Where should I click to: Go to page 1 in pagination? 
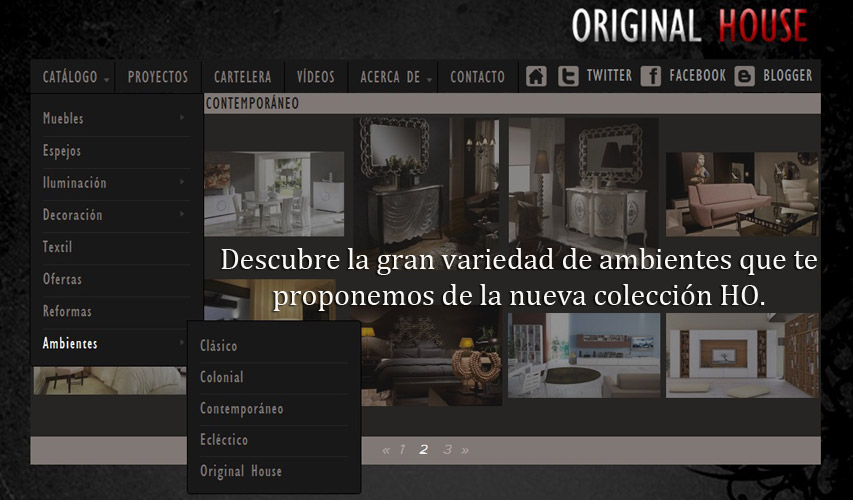[402, 449]
